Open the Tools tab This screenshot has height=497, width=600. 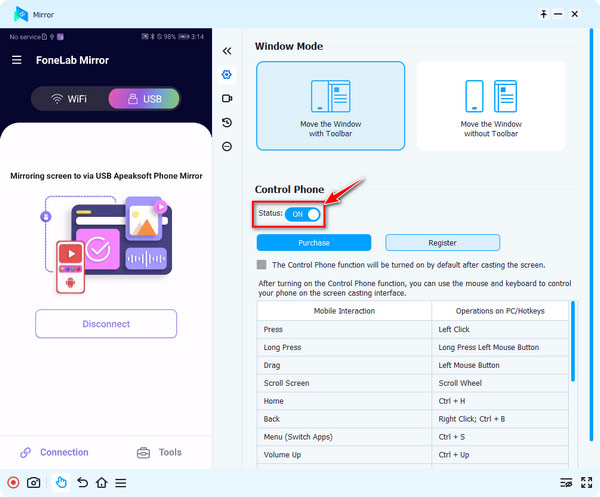pos(159,452)
